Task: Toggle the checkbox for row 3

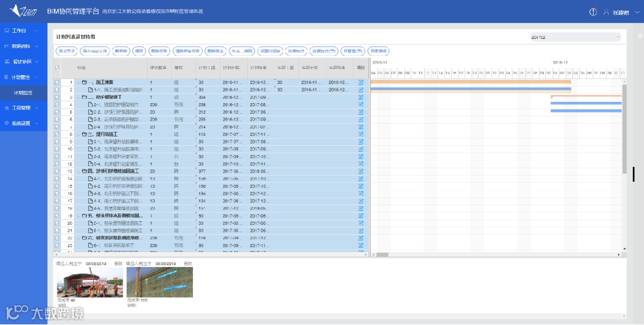Action: click(x=57, y=97)
